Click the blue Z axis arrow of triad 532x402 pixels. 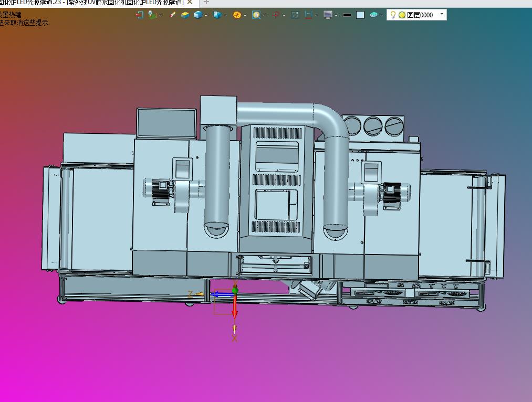tap(222, 294)
